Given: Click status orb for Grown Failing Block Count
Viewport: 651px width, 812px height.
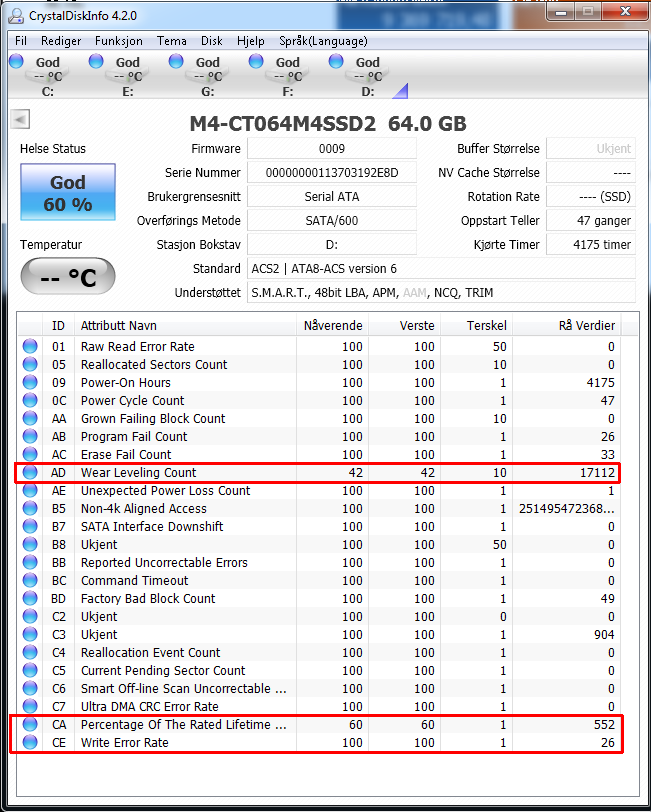Looking at the screenshot, I should click(30, 418).
